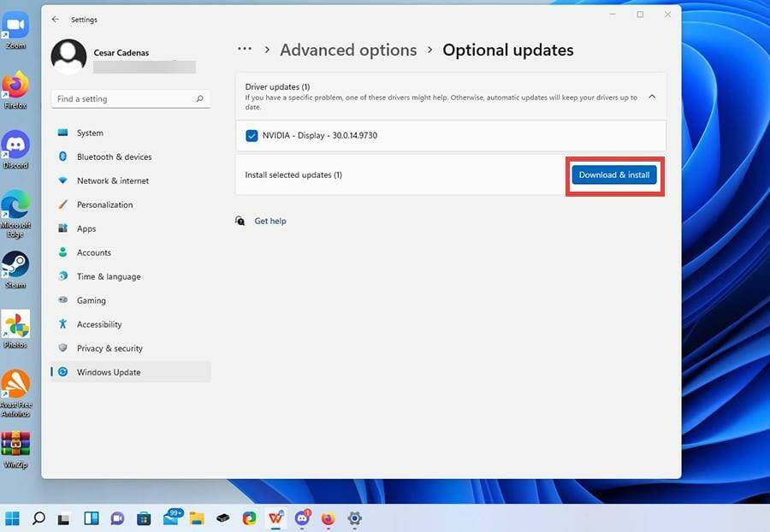Open the Get help link
Viewport: 770px width, 532px height.
coord(270,221)
